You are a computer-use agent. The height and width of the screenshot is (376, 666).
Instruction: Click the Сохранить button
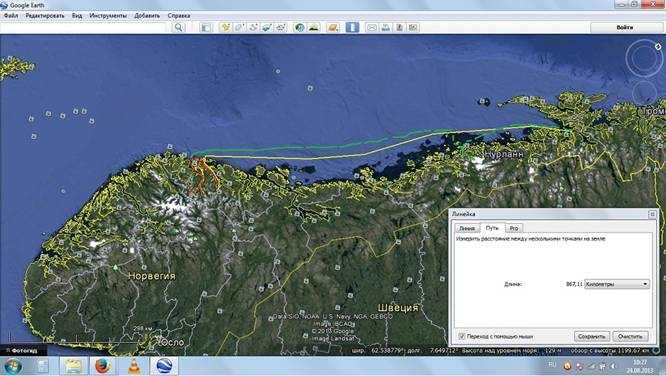[592, 336]
